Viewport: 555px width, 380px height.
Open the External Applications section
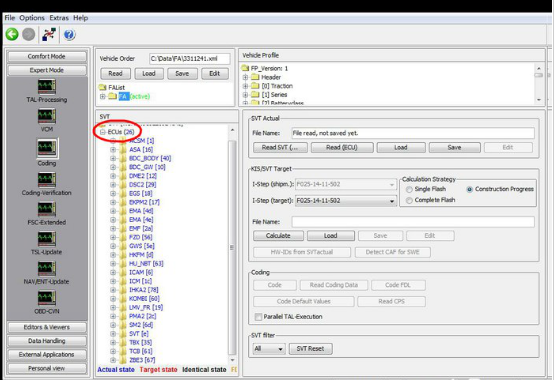[x=47, y=355]
